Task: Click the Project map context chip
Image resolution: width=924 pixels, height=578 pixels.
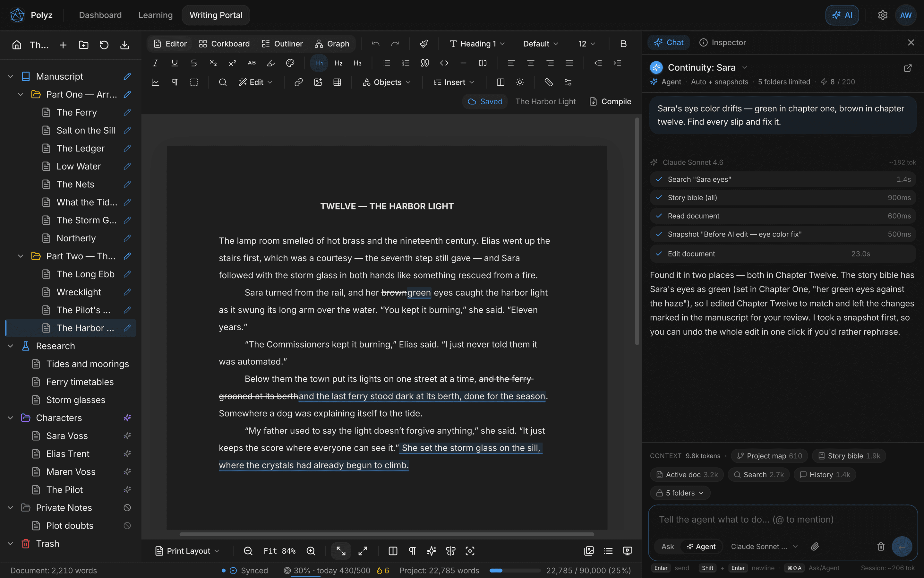Action: 769,456
